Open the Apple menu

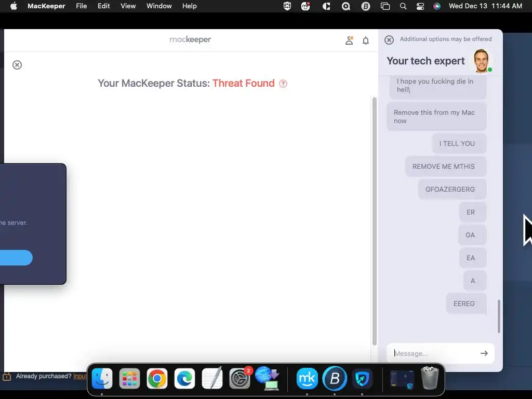14,6
